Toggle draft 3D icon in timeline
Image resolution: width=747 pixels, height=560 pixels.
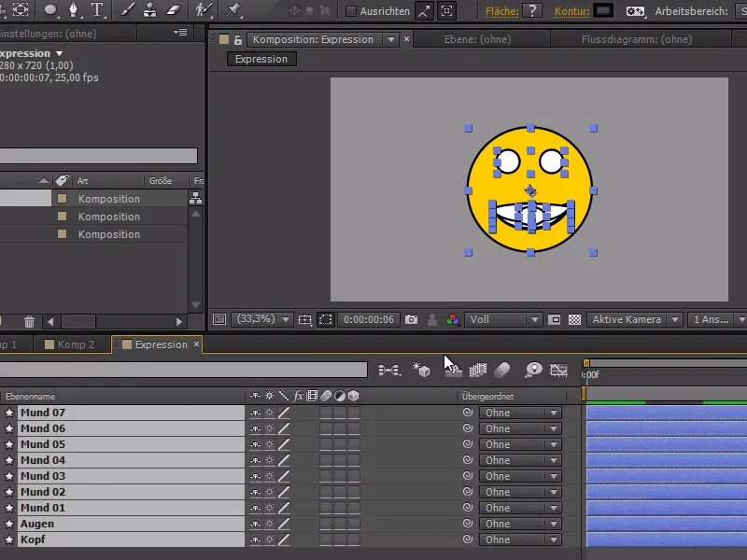click(x=421, y=370)
